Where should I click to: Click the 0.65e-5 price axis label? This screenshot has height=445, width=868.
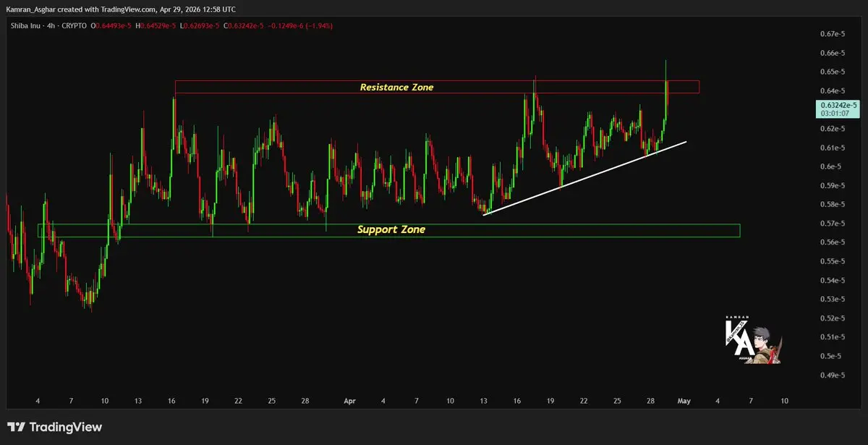coord(834,72)
